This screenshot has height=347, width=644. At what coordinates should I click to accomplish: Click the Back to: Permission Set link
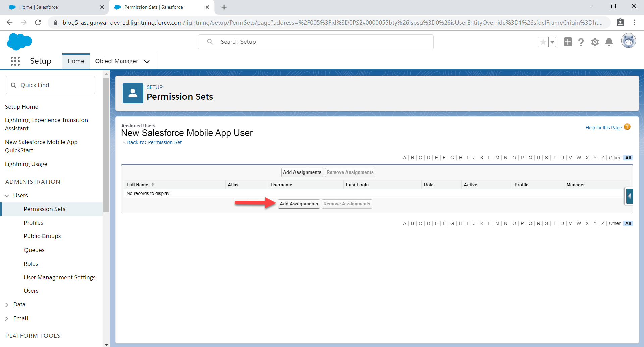154,142
